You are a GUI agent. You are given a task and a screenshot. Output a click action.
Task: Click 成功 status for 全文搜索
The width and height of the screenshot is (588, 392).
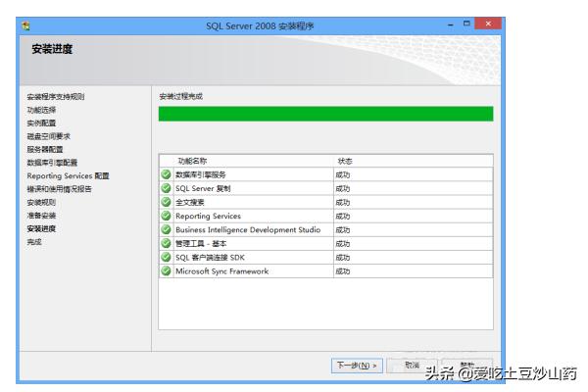point(342,203)
